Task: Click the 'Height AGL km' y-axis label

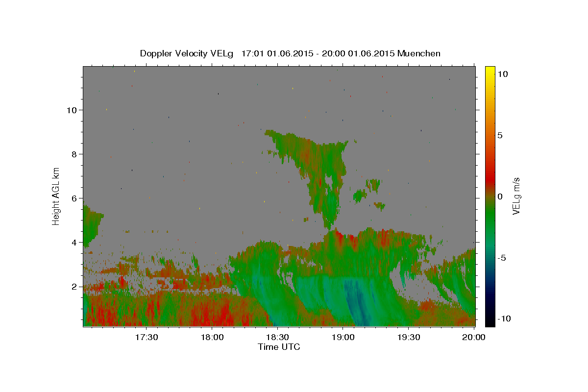Action: pos(56,196)
